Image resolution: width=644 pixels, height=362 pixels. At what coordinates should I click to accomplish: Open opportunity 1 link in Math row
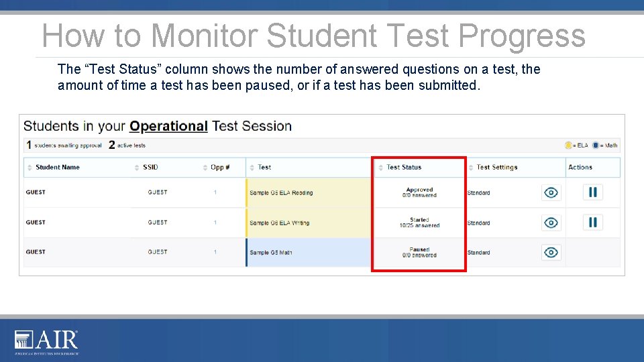(x=215, y=253)
